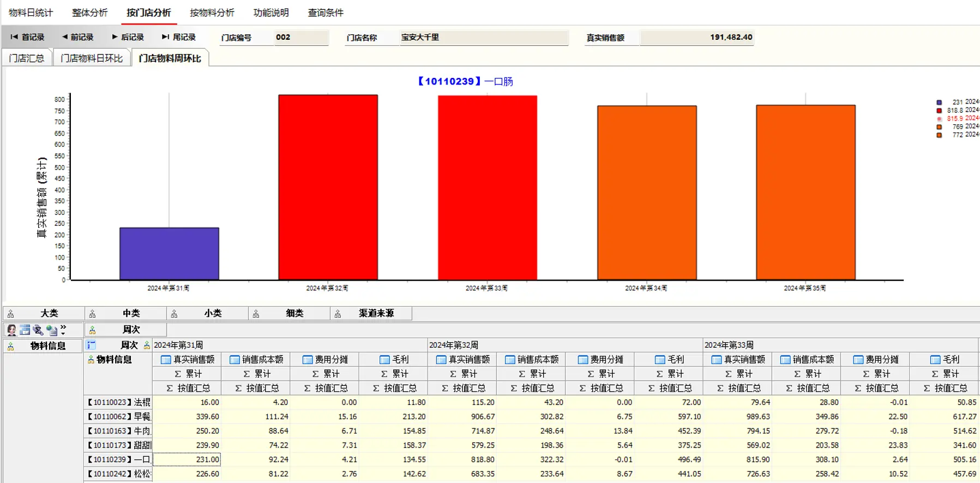Click blue toggle icon beside 周次 row header

click(91, 345)
